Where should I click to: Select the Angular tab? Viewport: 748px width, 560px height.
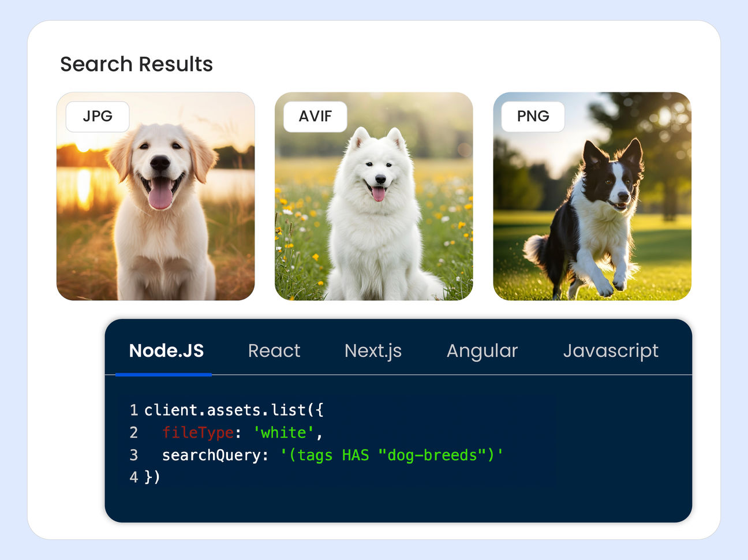click(482, 350)
